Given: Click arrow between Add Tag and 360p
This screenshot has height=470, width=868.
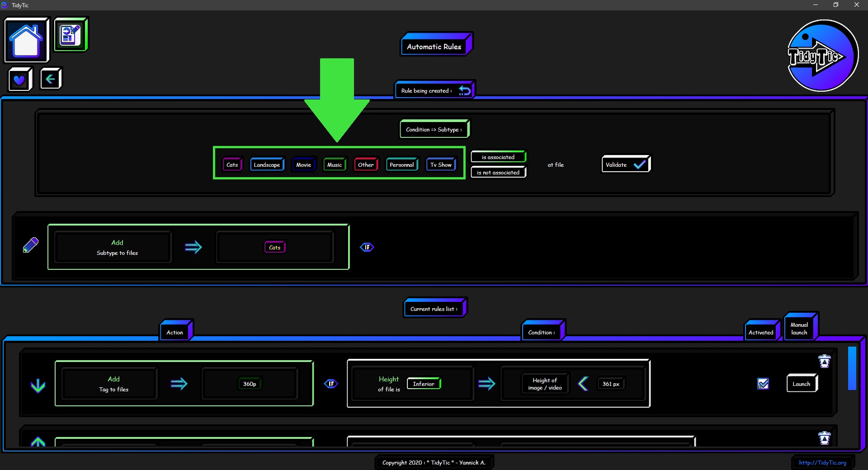Looking at the screenshot, I should [x=179, y=384].
